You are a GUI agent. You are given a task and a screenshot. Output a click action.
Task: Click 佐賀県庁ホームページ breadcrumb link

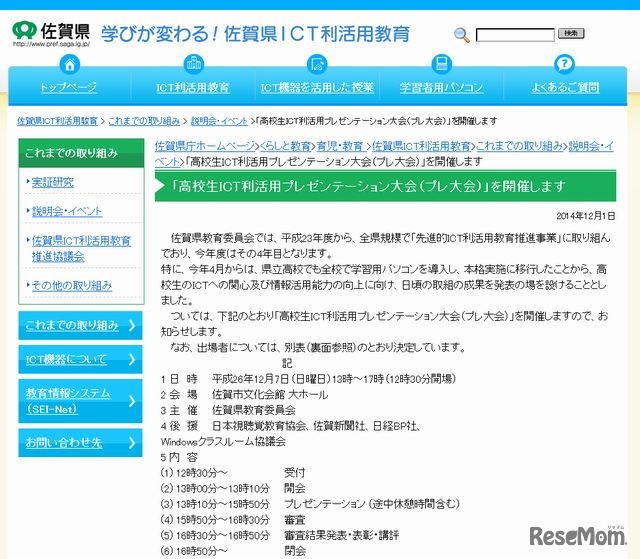click(x=205, y=146)
